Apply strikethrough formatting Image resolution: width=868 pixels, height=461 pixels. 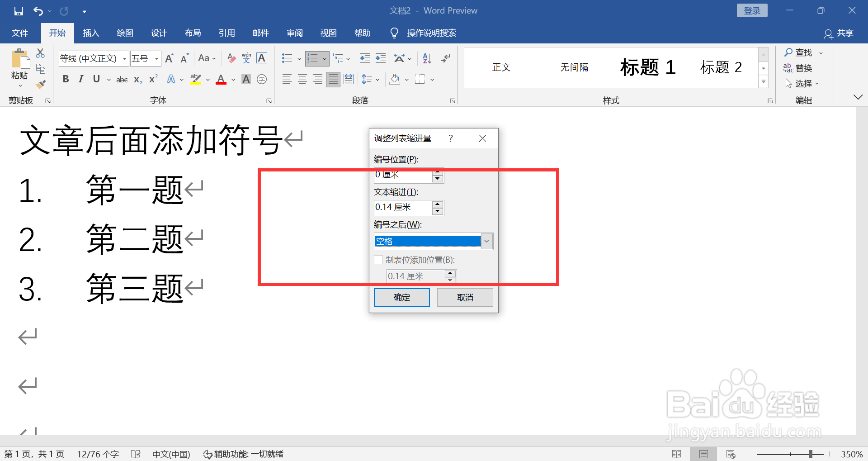coord(121,79)
